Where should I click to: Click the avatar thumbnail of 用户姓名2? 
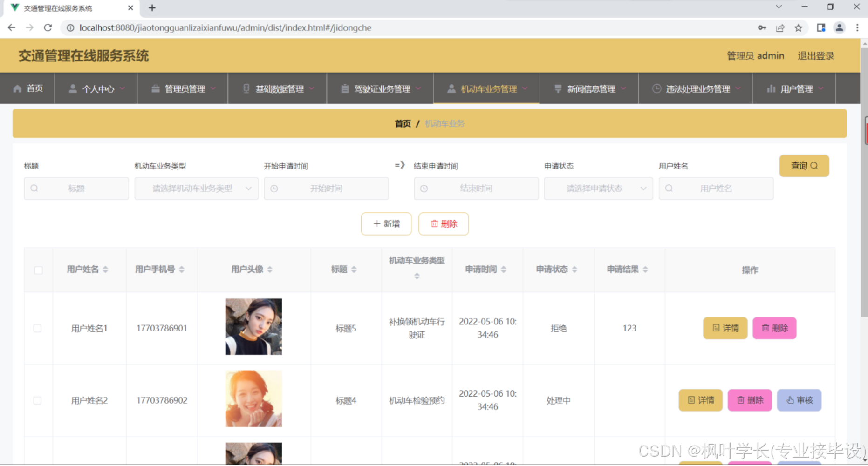point(253,399)
